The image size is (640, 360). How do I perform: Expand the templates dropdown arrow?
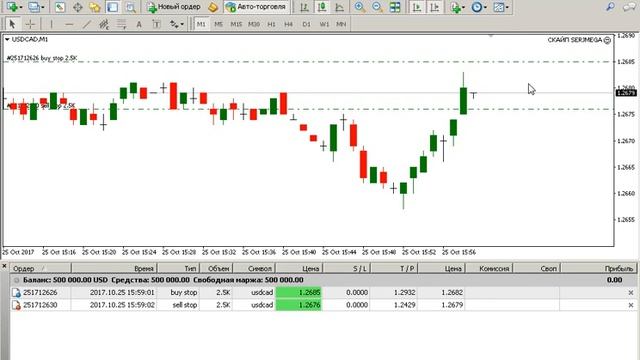click(x=507, y=7)
